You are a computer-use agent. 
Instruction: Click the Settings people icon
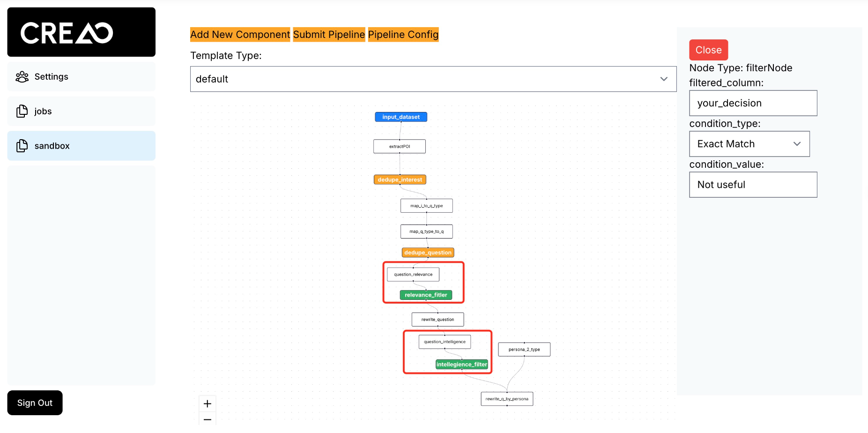tap(22, 77)
